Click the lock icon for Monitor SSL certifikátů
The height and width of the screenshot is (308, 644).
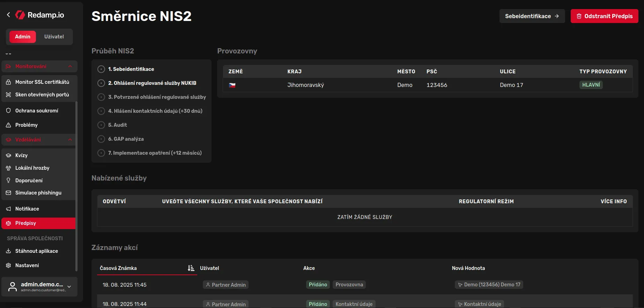pos(8,82)
